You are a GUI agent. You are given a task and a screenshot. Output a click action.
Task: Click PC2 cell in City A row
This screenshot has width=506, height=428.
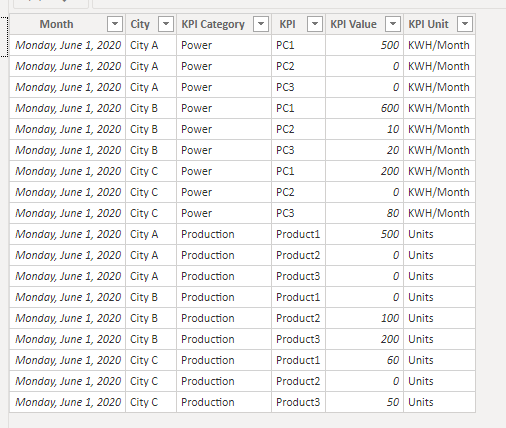298,66
